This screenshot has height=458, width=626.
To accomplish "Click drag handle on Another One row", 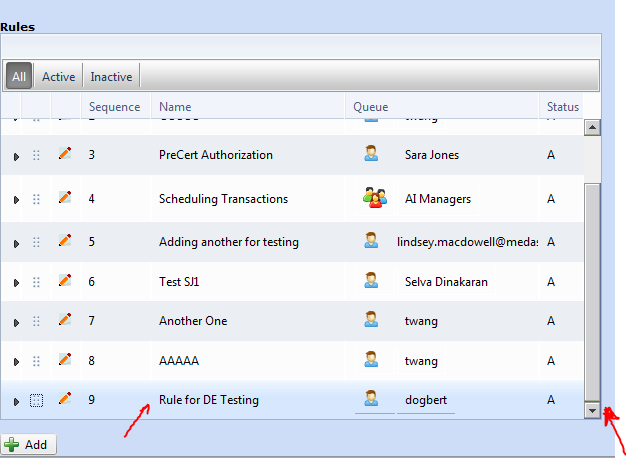I will (x=37, y=321).
